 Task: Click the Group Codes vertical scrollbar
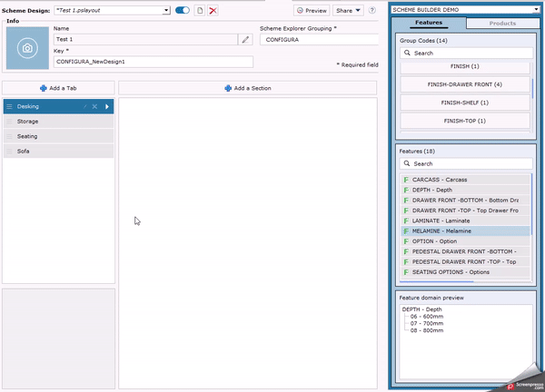[x=532, y=88]
